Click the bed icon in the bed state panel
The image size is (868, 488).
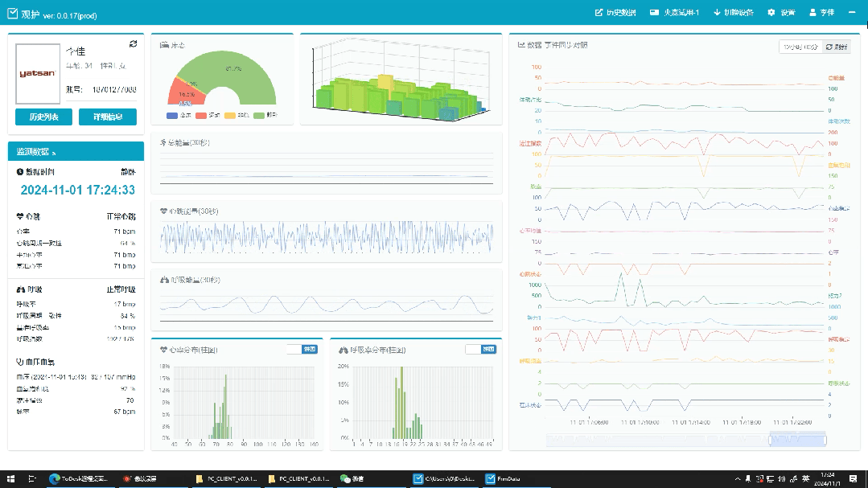pyautogui.click(x=164, y=45)
